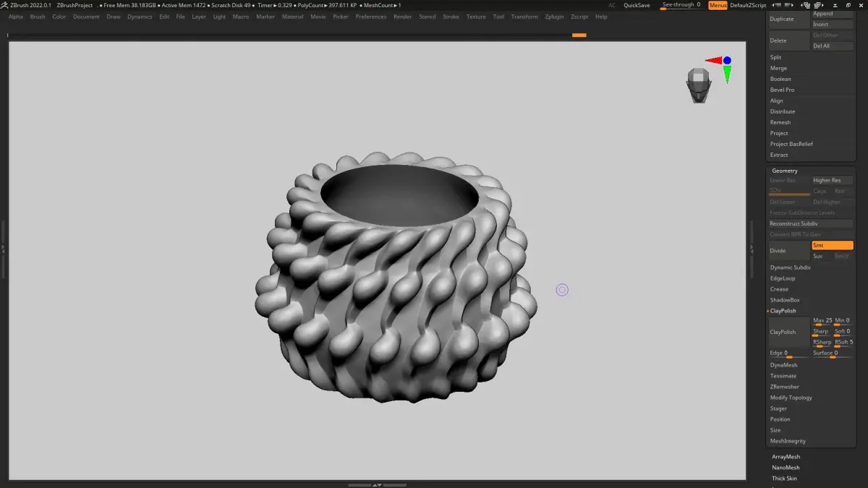The width and height of the screenshot is (868, 488).
Task: Open the Transform menu
Action: pyautogui.click(x=524, y=17)
